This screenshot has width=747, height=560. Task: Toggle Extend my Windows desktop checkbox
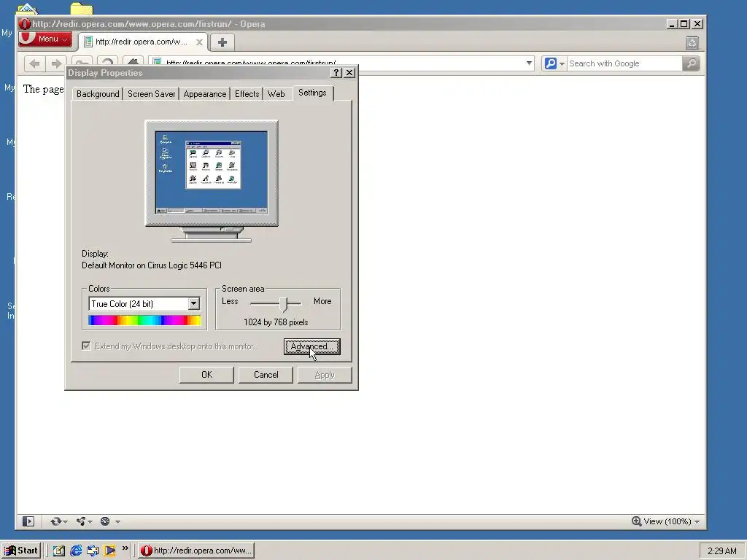click(86, 346)
